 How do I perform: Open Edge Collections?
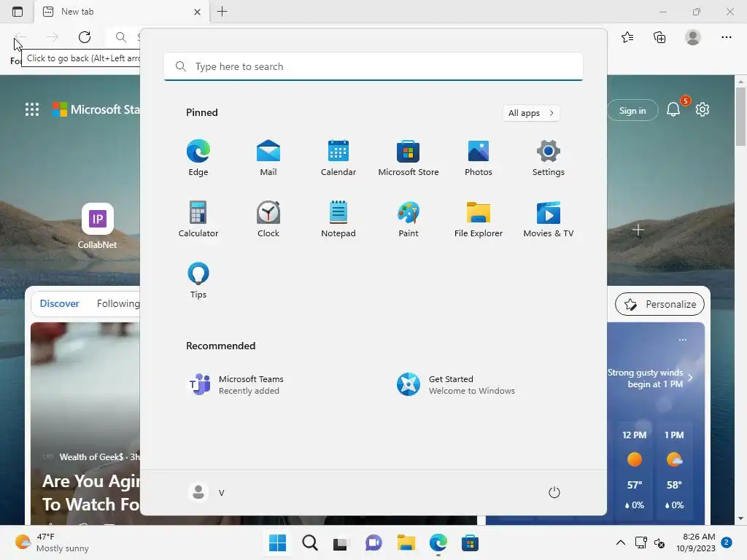click(659, 37)
